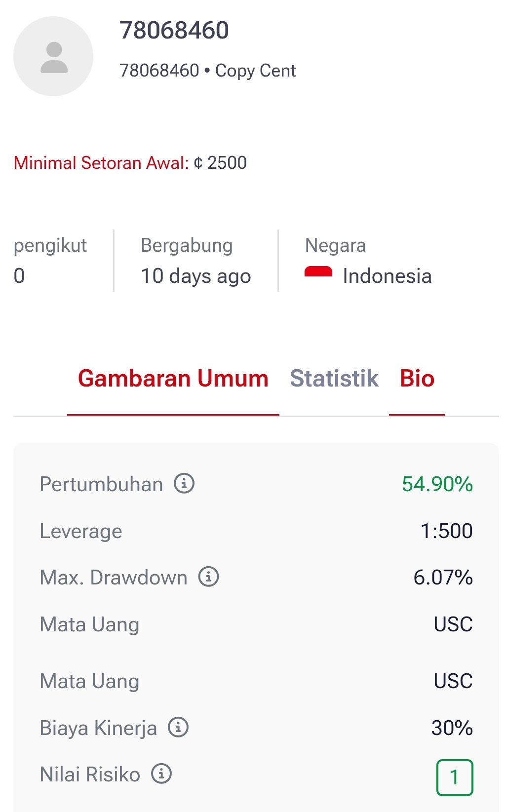Tap the account name 78068460 heading
This screenshot has width=506, height=812.
[x=174, y=31]
